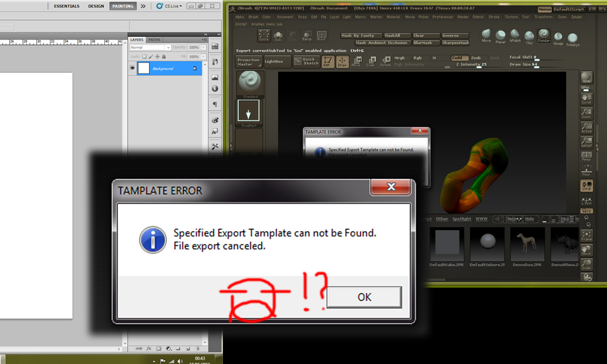Close the large Tamplate Error dialog
Viewport: 607px width, 364px height.
[390, 187]
